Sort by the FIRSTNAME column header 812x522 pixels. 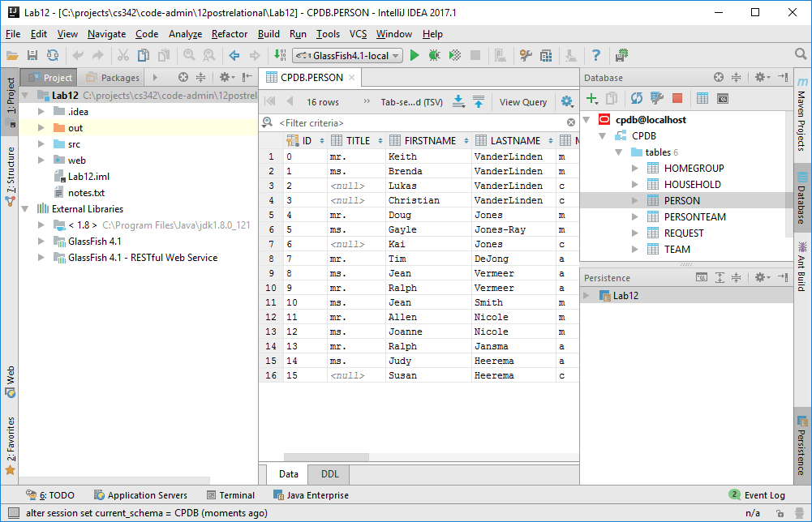coord(429,141)
